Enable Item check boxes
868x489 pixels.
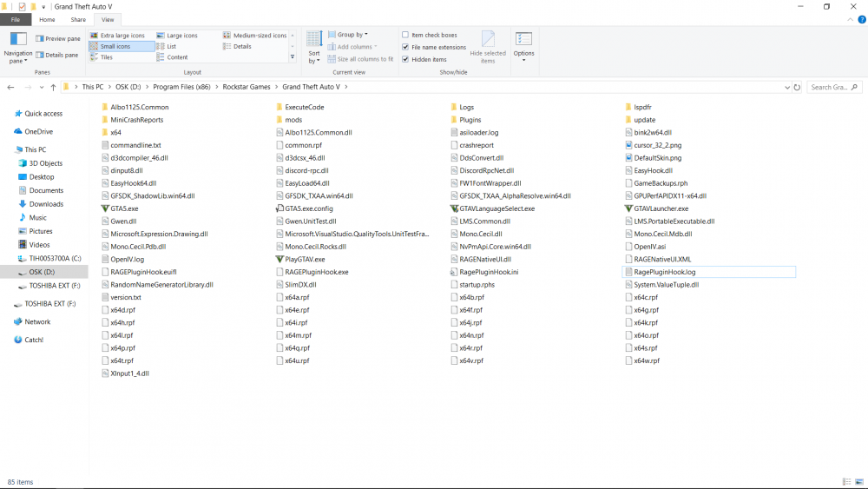430,35
